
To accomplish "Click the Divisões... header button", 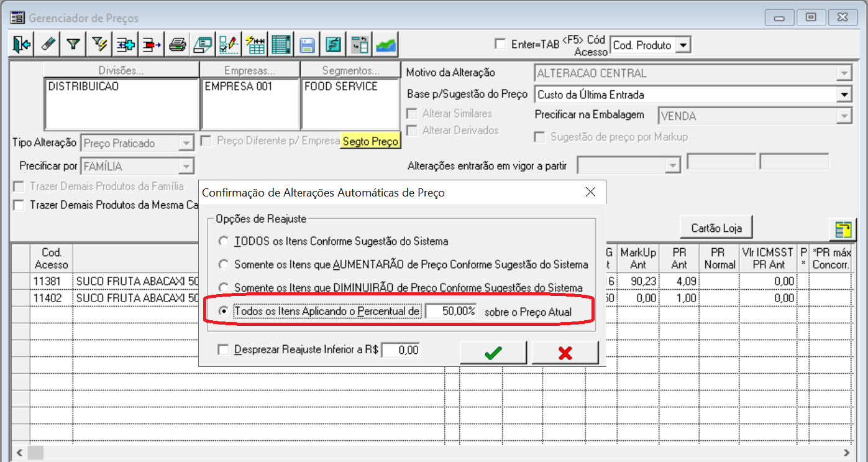I will 121,70.
